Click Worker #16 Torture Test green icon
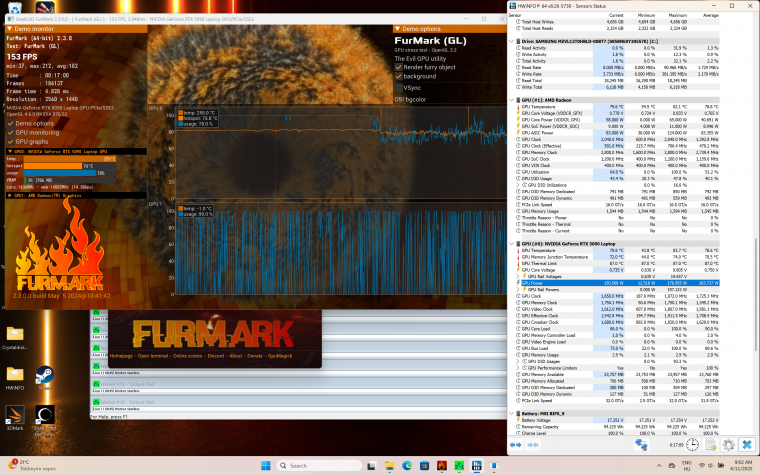This screenshot has width=760, height=475. tap(96, 402)
